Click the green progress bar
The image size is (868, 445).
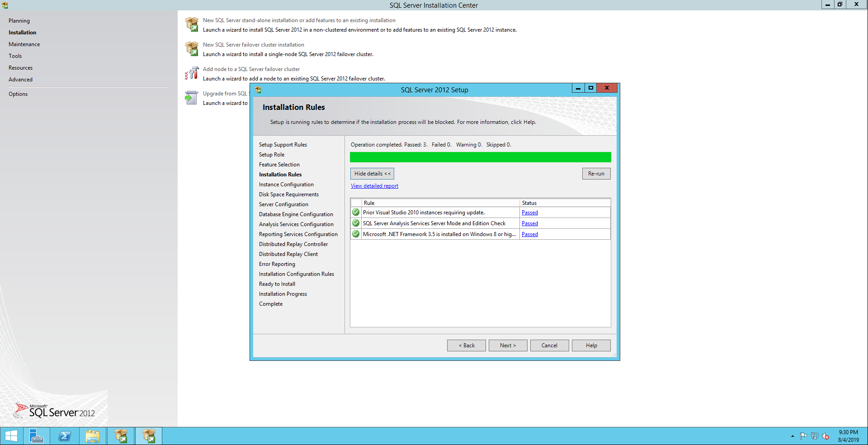click(x=480, y=157)
